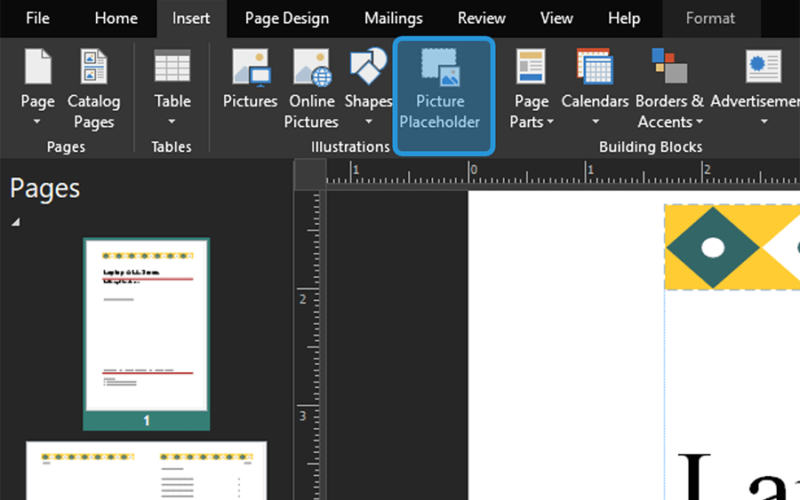Open the Format contextual tab

(x=710, y=18)
